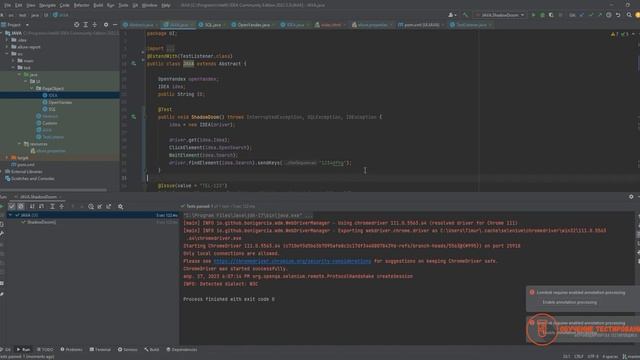Screen dimensions: 640x360
Task: Open chromedriver security considerations link
Action: [x=292, y=261]
